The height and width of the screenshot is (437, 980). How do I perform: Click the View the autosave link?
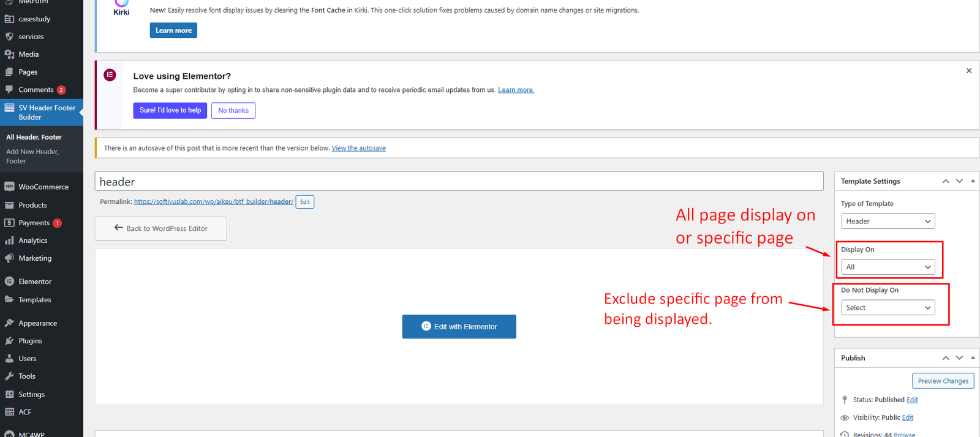tap(358, 148)
